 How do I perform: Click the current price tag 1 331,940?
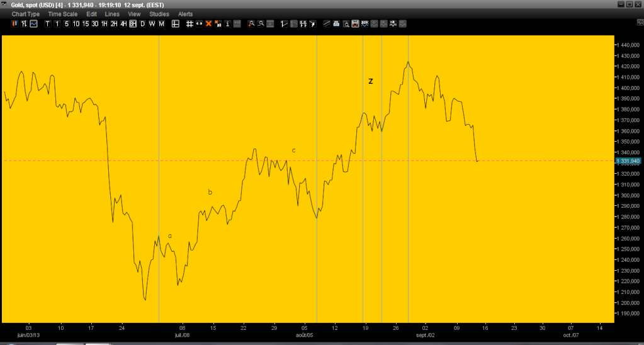click(628, 161)
